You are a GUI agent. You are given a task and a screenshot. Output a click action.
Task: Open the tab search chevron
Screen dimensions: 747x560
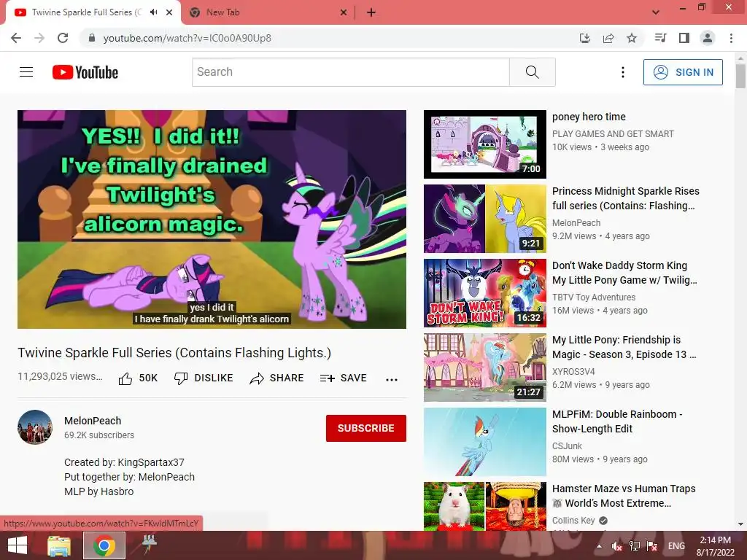coord(656,12)
